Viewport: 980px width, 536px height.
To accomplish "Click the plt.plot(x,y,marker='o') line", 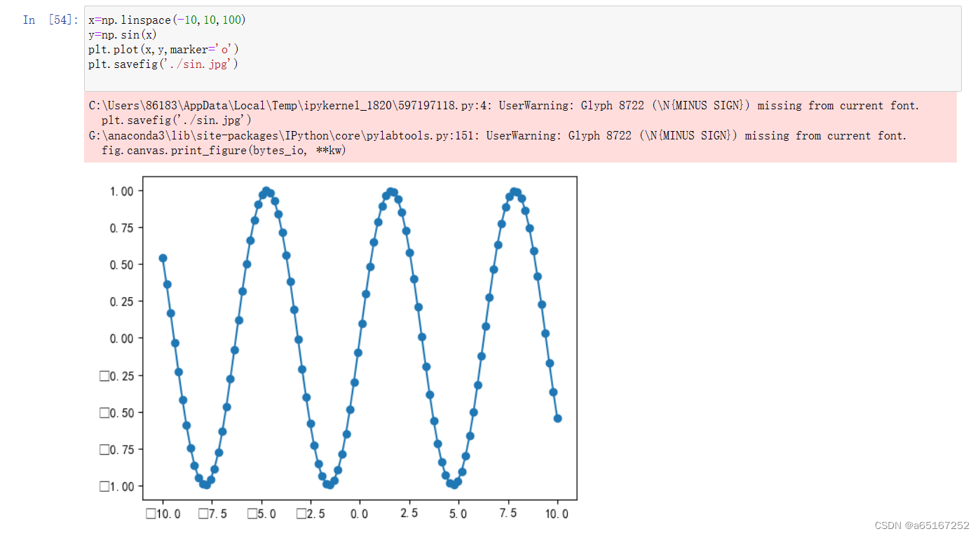I will pyautogui.click(x=164, y=49).
